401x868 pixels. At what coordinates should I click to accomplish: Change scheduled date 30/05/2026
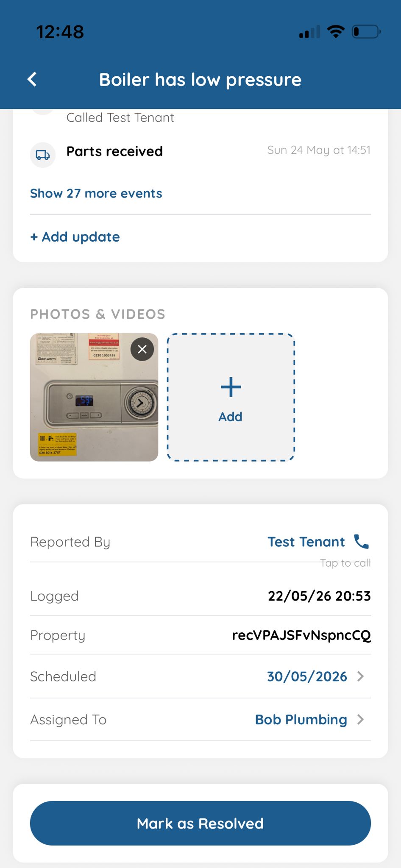tap(307, 676)
